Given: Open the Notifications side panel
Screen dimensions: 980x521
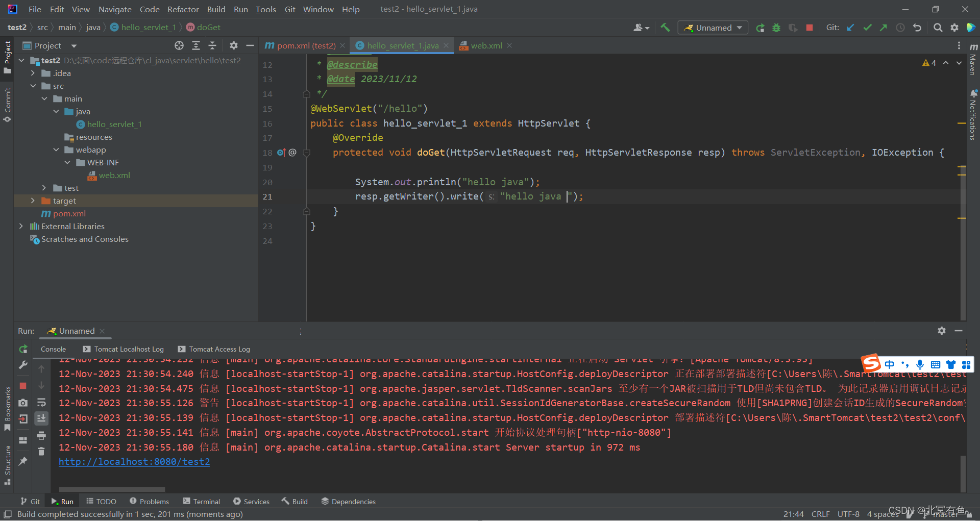Looking at the screenshot, I should click(973, 115).
